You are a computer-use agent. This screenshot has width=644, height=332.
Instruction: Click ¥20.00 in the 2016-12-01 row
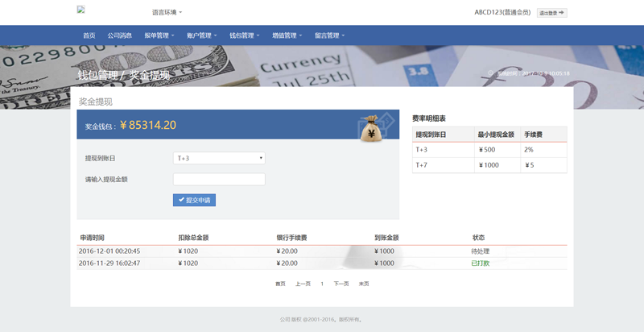coord(287,251)
